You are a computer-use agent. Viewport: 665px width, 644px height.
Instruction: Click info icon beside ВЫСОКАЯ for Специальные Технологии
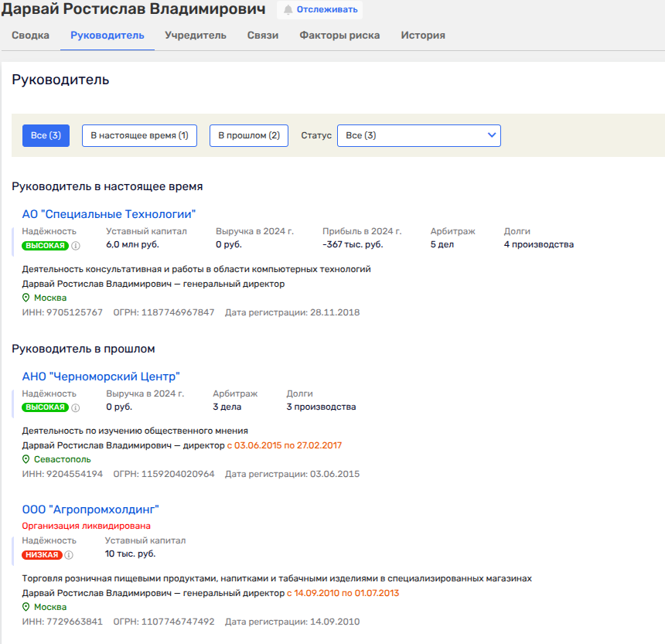click(76, 246)
